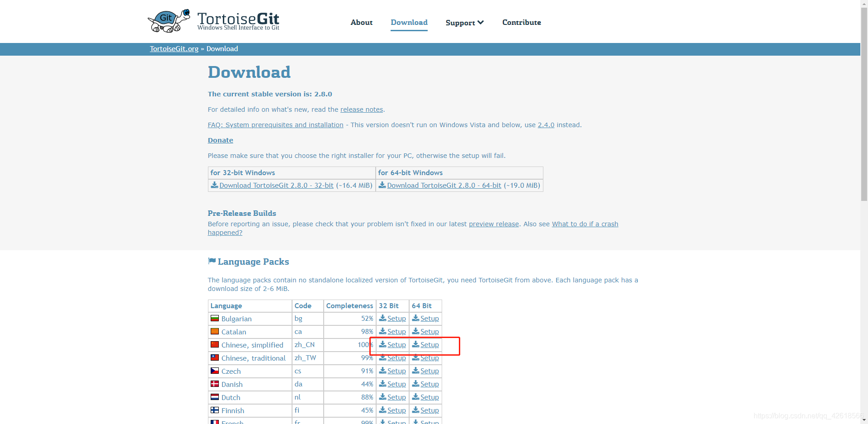Click Bulgarian 32 Bit Setup link
This screenshot has height=424, width=868.
click(396, 319)
